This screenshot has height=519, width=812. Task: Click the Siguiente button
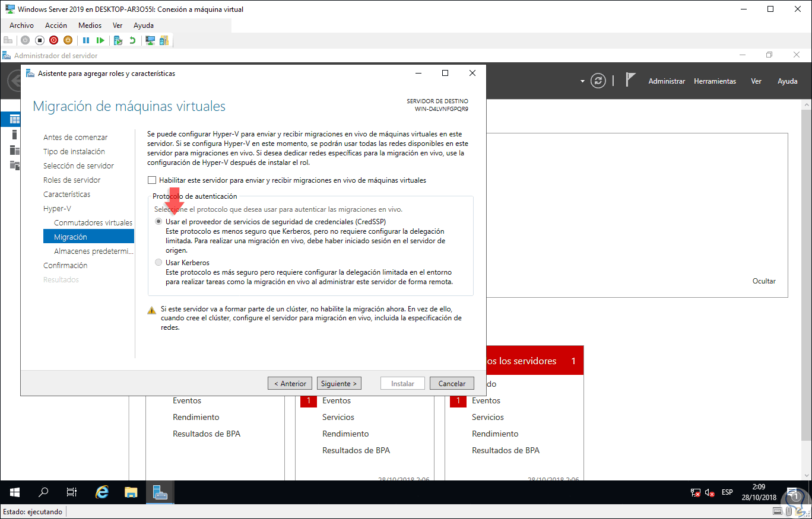pyautogui.click(x=339, y=383)
